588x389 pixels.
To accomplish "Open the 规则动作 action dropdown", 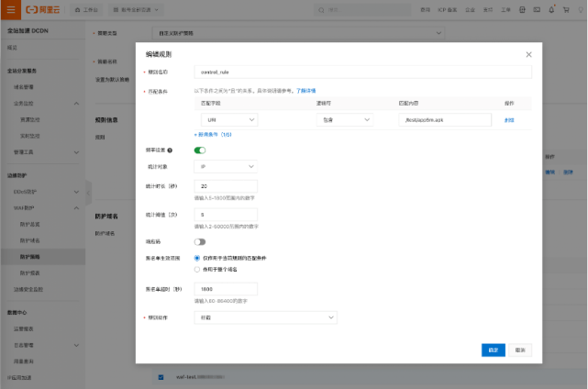I will click(x=266, y=317).
